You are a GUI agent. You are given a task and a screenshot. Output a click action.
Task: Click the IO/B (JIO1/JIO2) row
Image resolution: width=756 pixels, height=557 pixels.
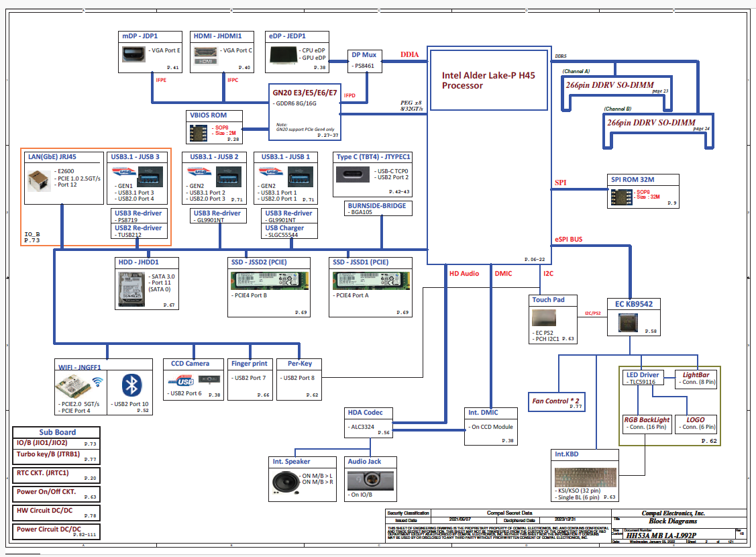click(56, 443)
